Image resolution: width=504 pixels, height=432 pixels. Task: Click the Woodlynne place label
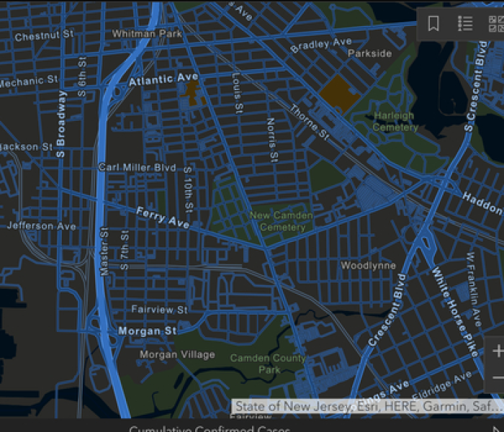[x=368, y=266]
